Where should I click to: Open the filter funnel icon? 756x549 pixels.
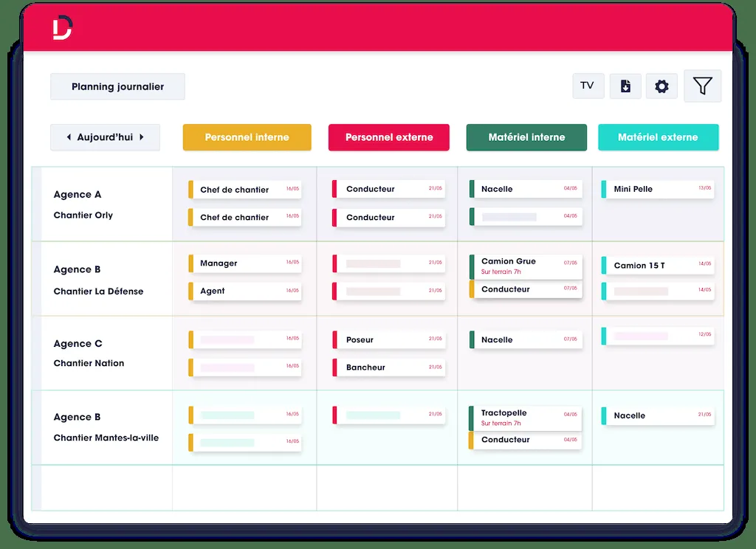click(x=702, y=86)
